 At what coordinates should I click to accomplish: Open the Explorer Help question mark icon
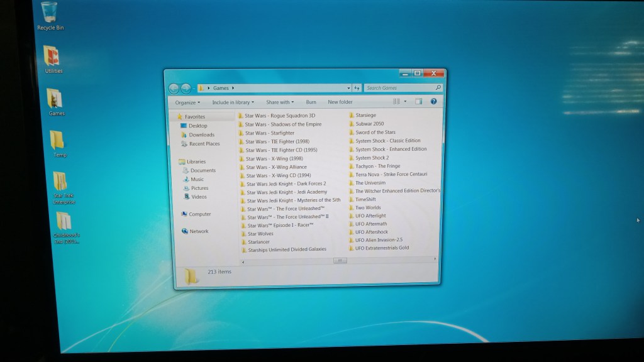[x=433, y=101]
